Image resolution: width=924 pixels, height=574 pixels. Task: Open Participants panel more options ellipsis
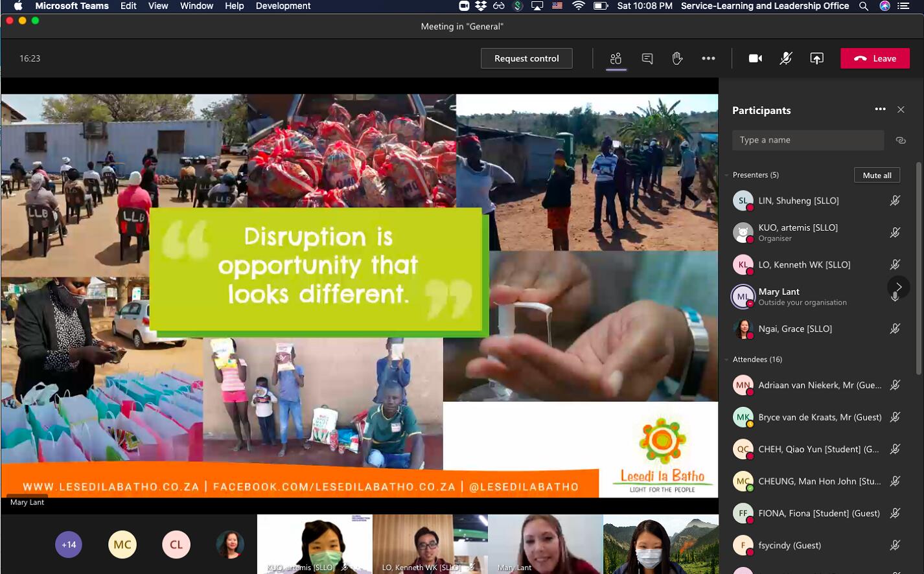tap(880, 109)
